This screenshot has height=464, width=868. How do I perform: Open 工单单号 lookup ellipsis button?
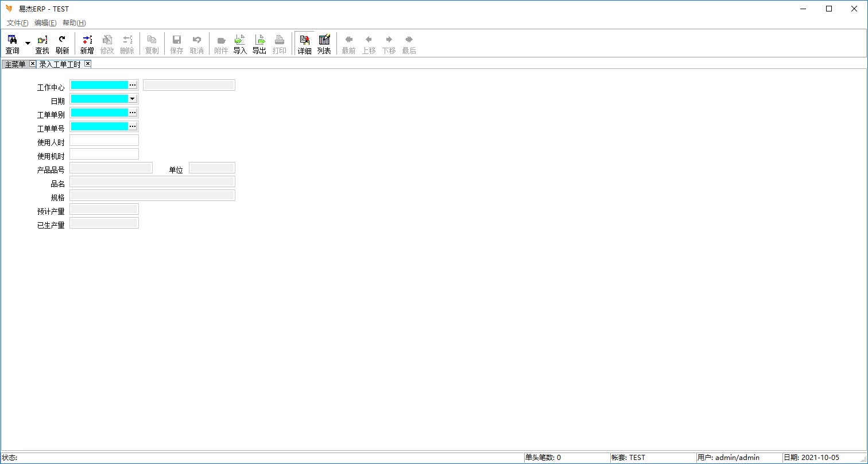pos(133,126)
